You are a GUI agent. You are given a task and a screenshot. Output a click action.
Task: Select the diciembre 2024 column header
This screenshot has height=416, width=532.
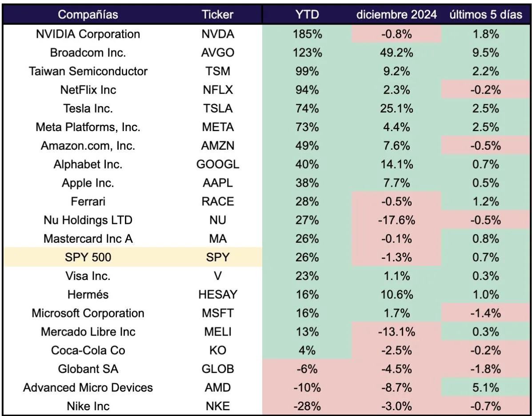pos(396,15)
